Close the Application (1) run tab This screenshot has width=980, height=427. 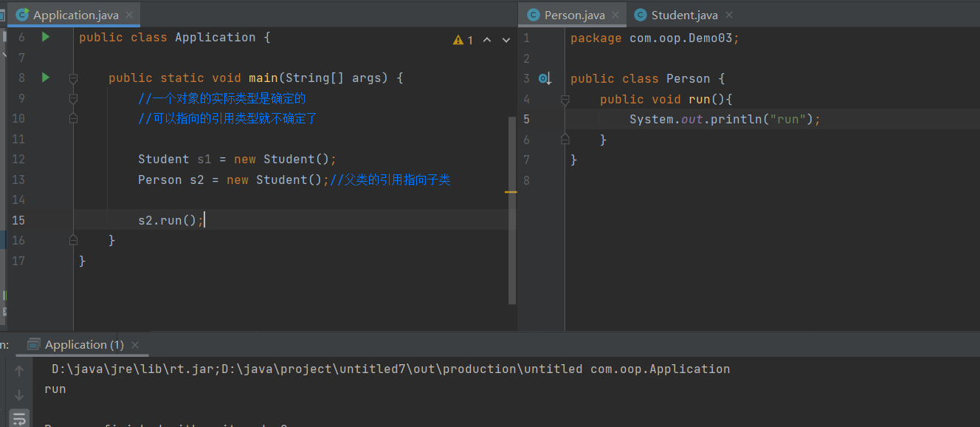[135, 345]
